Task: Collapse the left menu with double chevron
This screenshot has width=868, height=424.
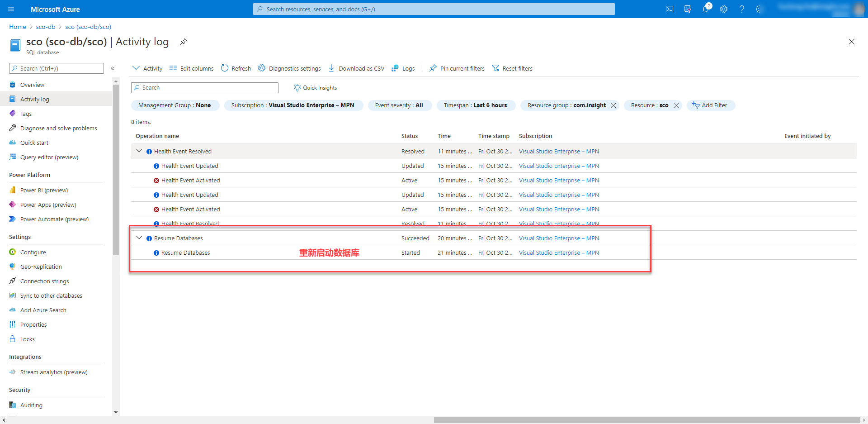Action: (113, 68)
